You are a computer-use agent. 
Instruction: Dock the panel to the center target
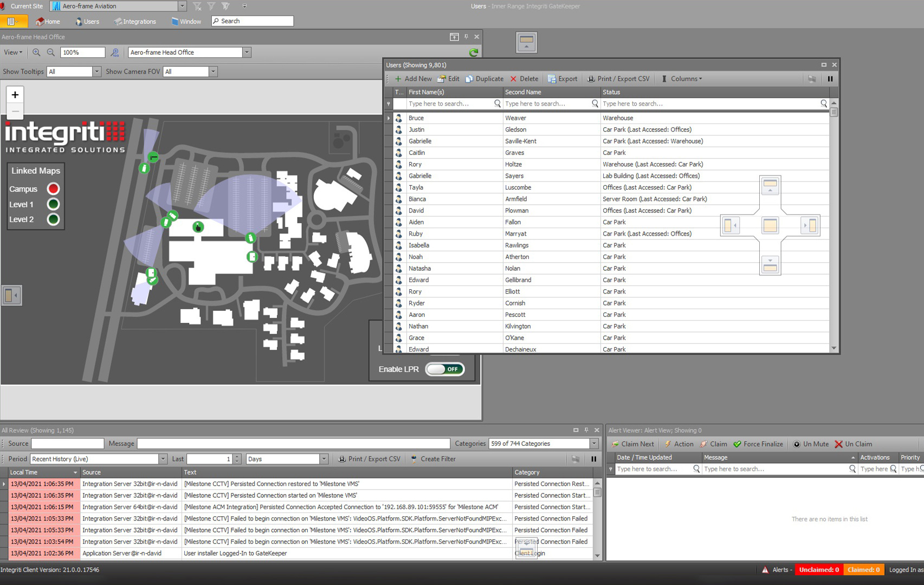coord(770,225)
